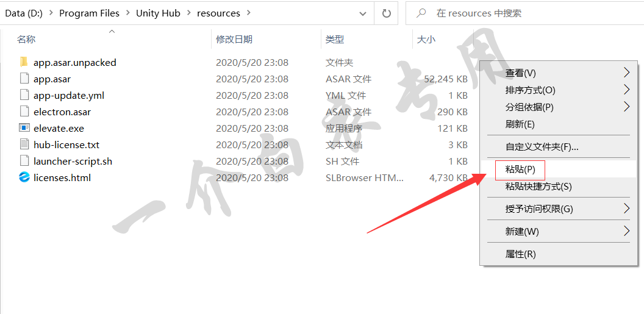Click the launcher-script.sh file icon

(x=24, y=161)
